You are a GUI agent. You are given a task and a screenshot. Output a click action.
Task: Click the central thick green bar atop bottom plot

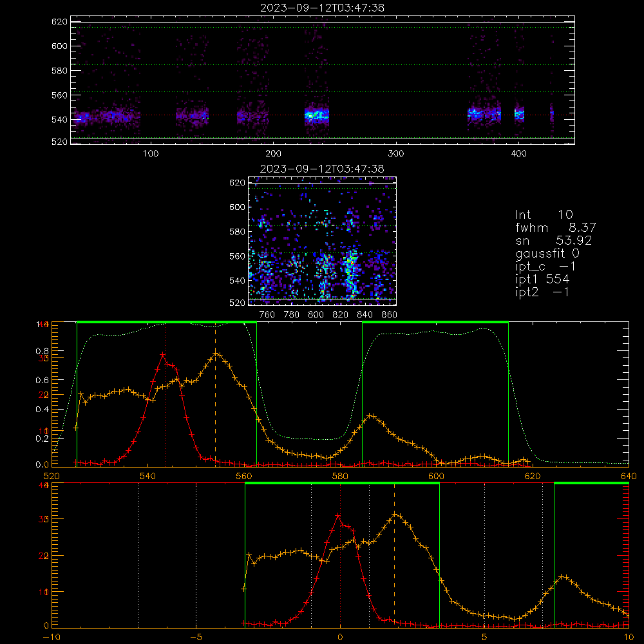tap(342, 484)
